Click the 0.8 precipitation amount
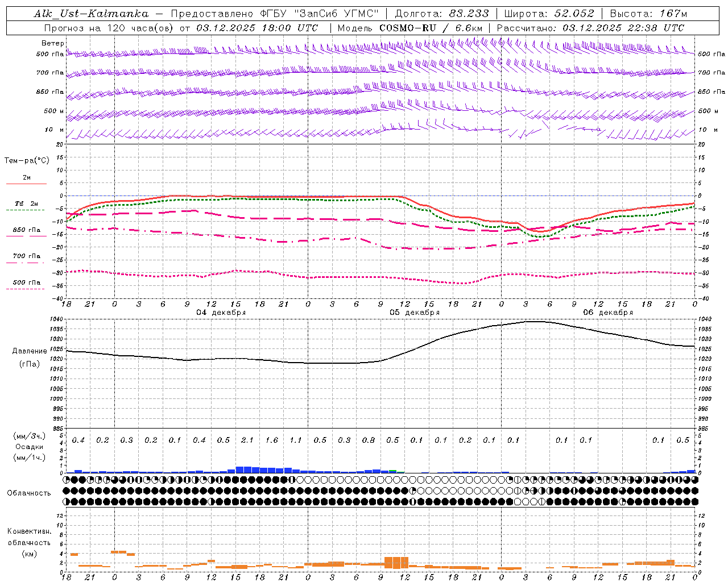Viewport: 728px width, 582px height. click(369, 440)
